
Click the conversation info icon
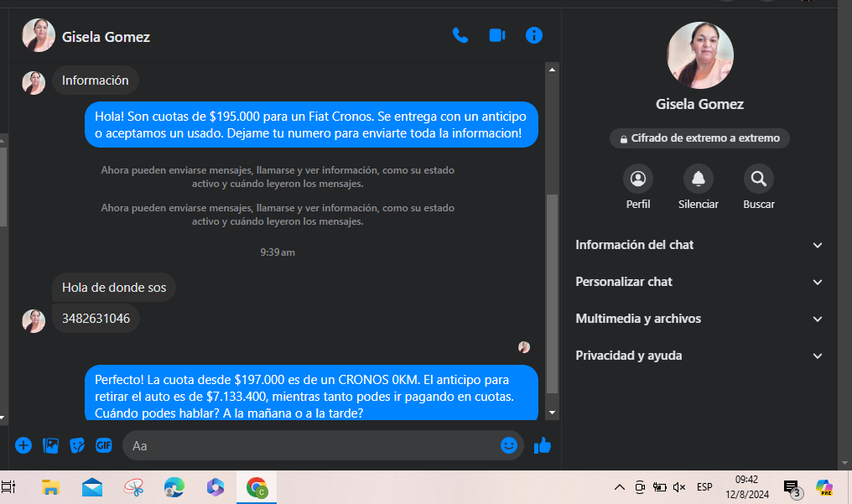click(534, 35)
